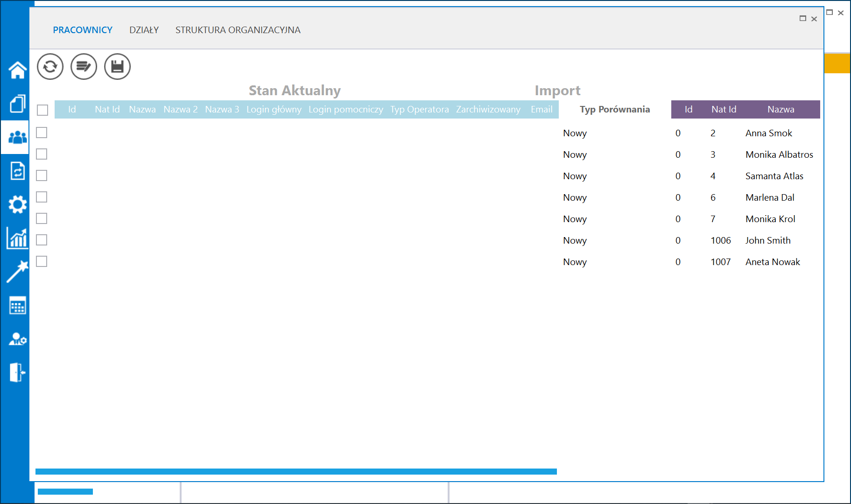
Task: Click the small blue progress bar at bottom
Action: 65,491
